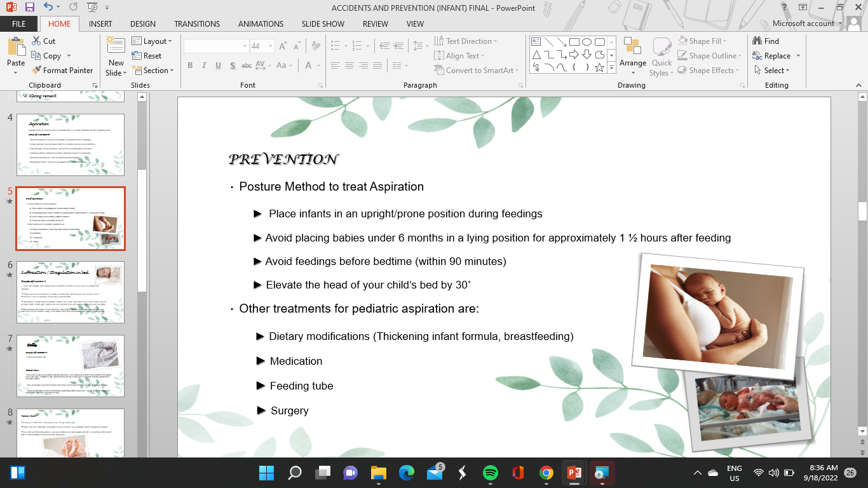This screenshot has height=488, width=868.
Task: Open the Mail app in the taskbar
Action: coord(435,473)
